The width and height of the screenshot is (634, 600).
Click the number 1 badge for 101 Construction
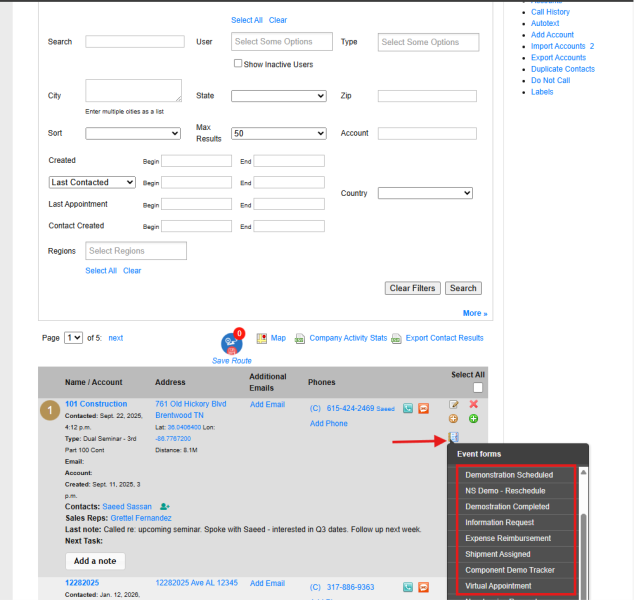[x=50, y=410]
